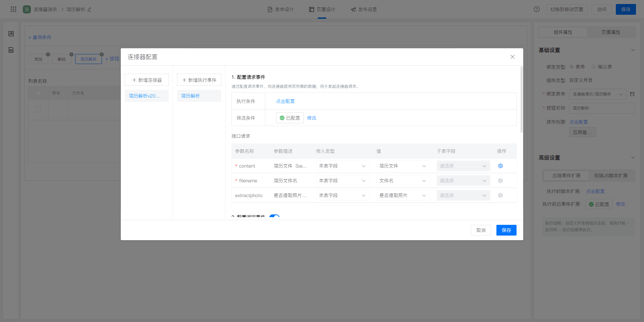
Task: Toggle the 配置返回事件 switch
Action: [274, 216]
